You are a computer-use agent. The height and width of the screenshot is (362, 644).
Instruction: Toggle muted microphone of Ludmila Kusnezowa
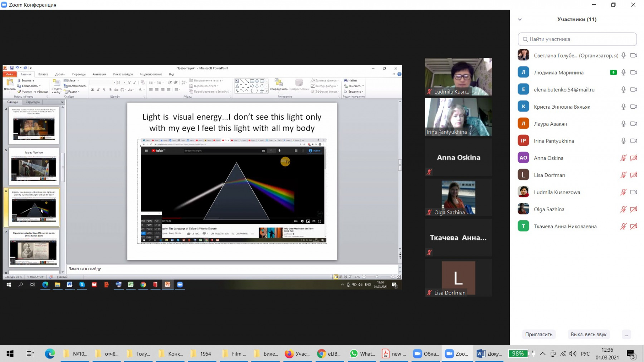pos(623,192)
